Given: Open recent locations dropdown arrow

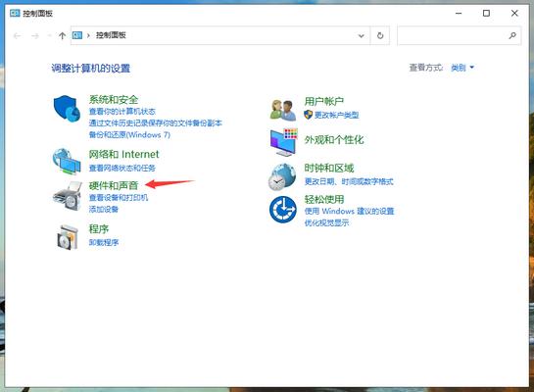Looking at the screenshot, I should point(49,35).
